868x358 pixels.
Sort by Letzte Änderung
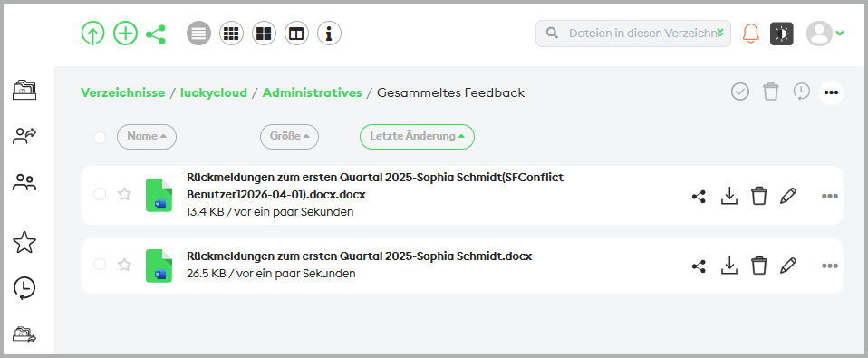(417, 137)
